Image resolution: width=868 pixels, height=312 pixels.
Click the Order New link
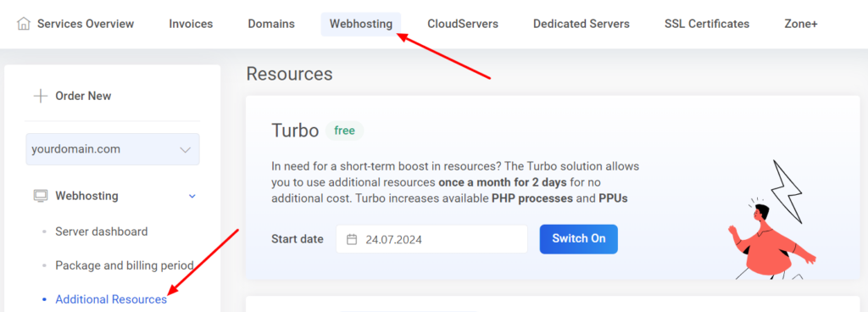tap(83, 97)
